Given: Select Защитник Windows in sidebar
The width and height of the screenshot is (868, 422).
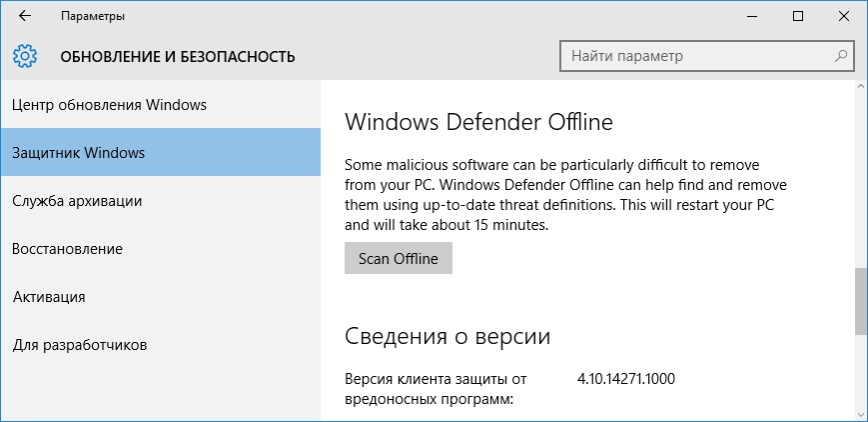Looking at the screenshot, I should tap(160, 152).
